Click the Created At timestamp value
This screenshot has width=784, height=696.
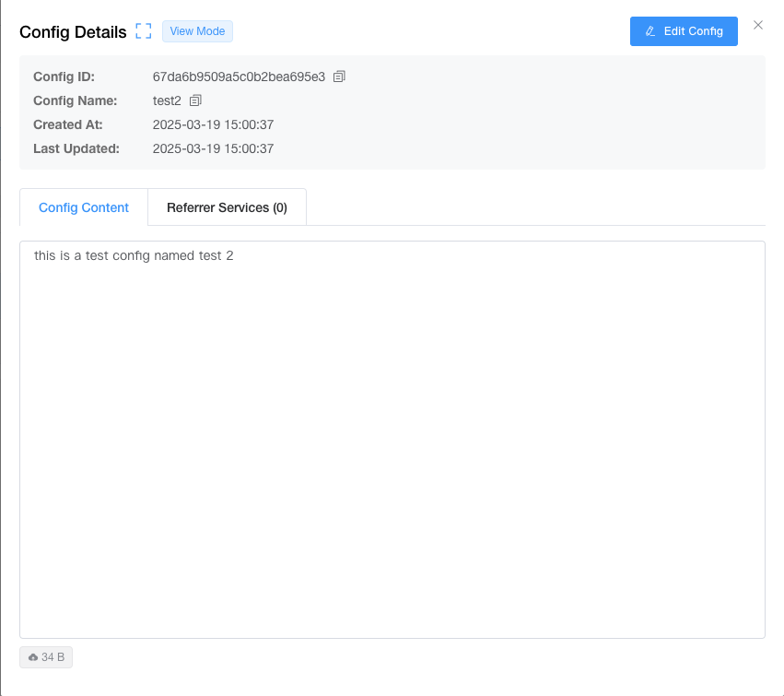213,124
